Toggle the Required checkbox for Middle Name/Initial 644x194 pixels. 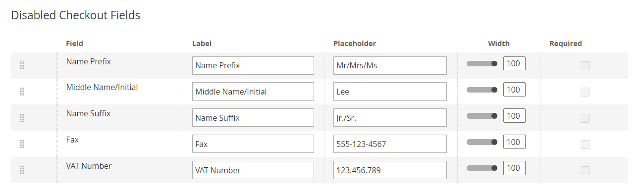585,92
